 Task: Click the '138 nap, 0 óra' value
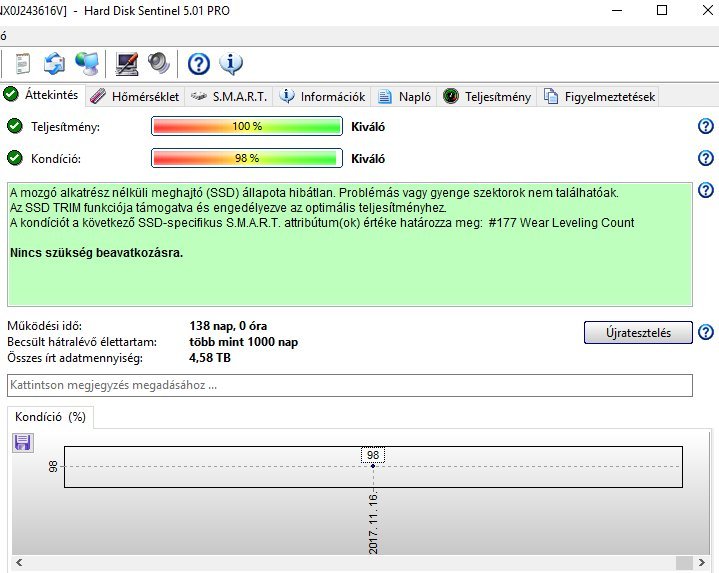coord(228,326)
